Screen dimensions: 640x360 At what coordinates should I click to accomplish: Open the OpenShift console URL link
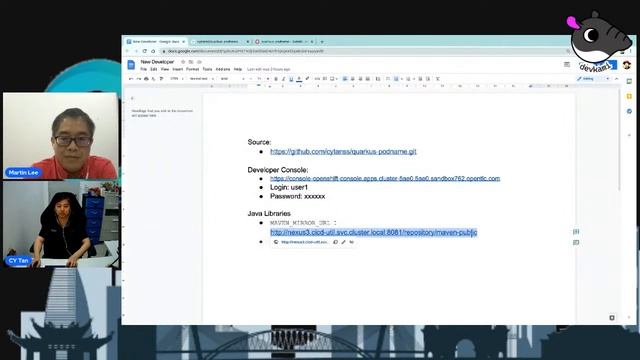385,178
